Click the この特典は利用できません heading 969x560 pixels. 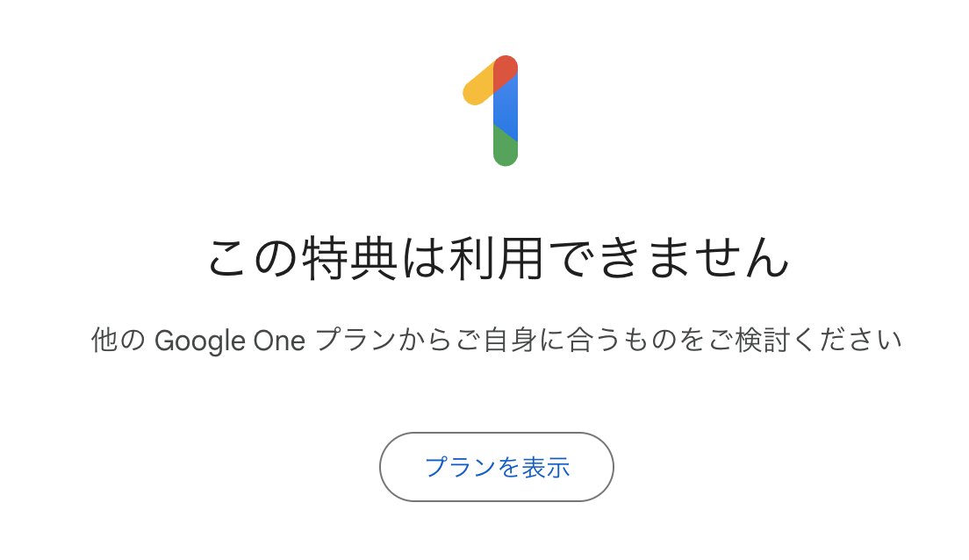tap(496, 255)
